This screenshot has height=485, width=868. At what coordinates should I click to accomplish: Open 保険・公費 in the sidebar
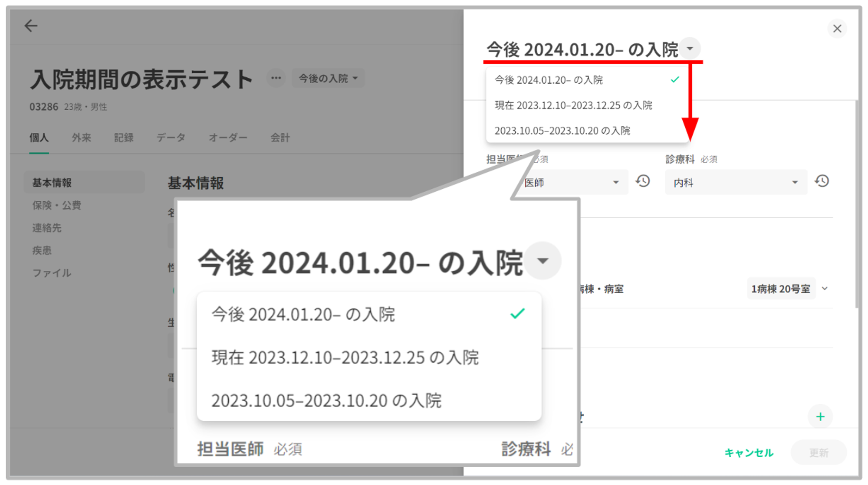point(57,205)
